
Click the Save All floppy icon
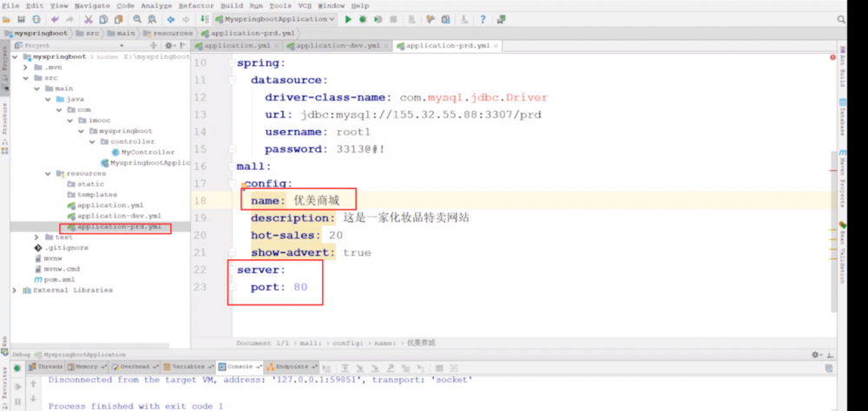21,19
